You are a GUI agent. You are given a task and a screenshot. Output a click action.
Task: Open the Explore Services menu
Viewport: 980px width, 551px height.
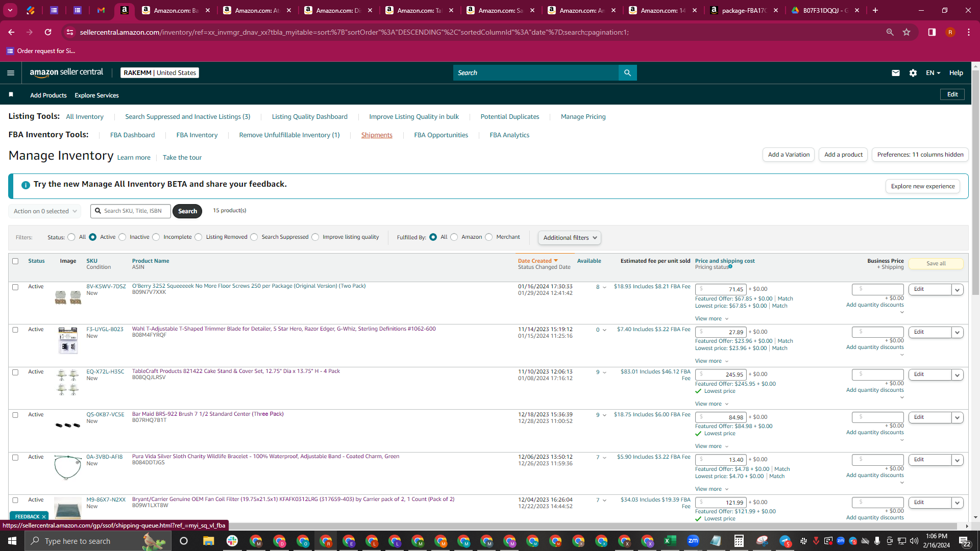[x=96, y=95]
